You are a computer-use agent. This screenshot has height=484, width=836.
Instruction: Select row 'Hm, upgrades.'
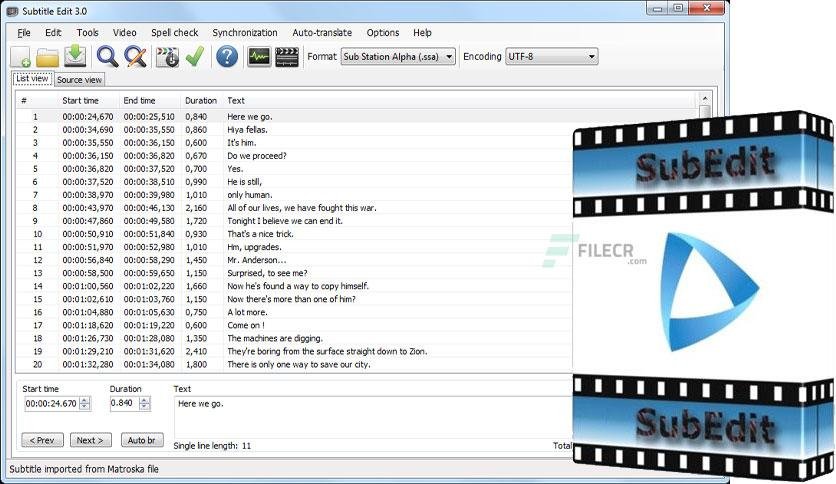[293, 247]
